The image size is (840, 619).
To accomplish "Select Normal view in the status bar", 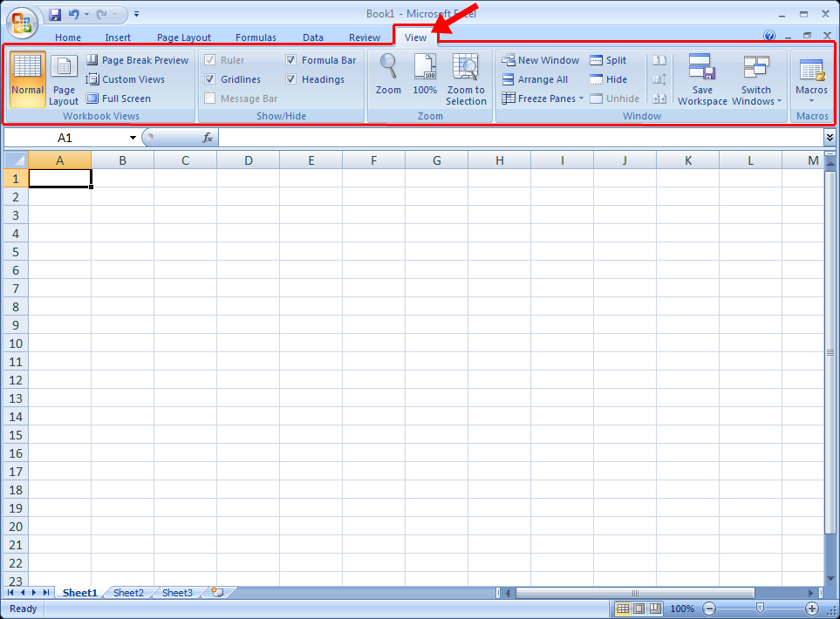I will [x=623, y=609].
